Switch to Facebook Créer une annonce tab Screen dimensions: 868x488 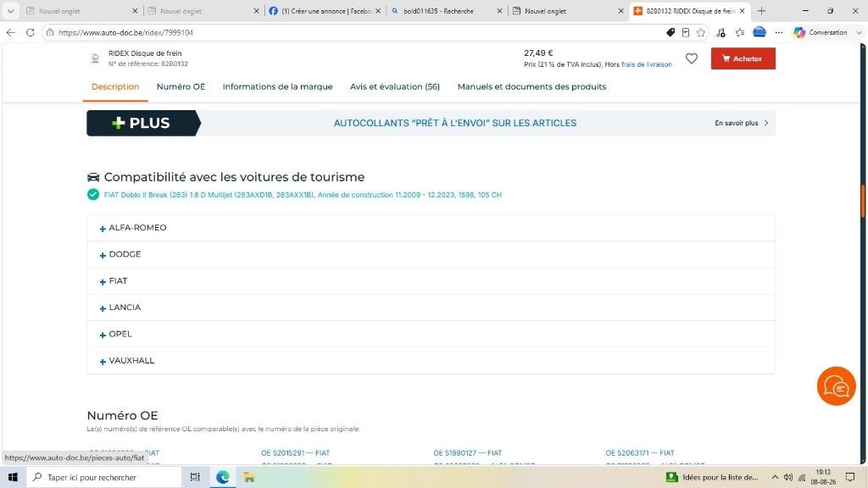pyautogui.click(x=325, y=10)
